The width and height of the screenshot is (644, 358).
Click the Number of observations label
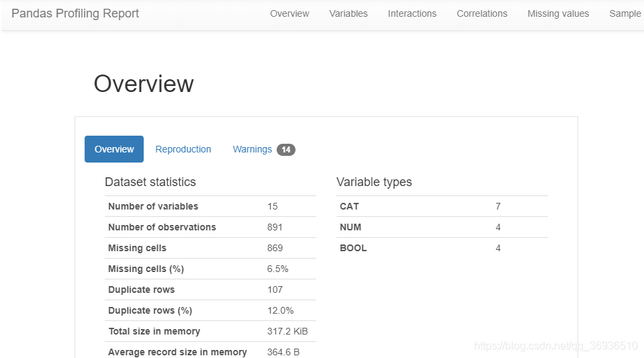[x=162, y=227]
